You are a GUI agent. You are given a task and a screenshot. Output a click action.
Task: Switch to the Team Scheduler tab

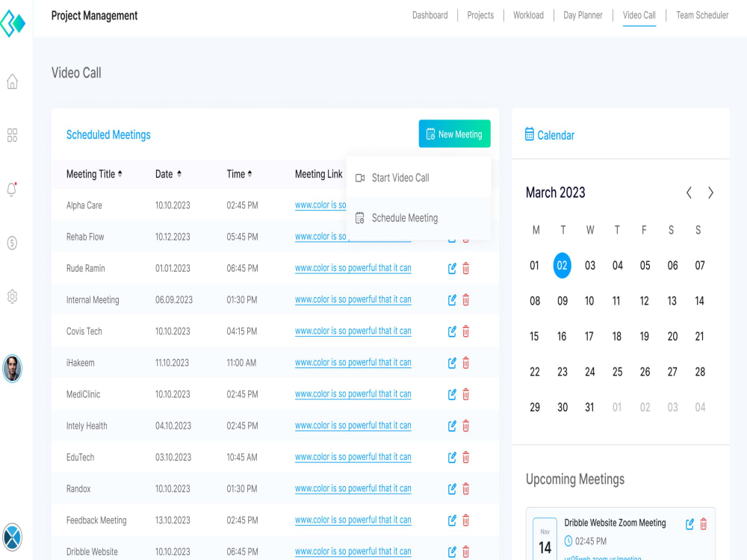702,15
